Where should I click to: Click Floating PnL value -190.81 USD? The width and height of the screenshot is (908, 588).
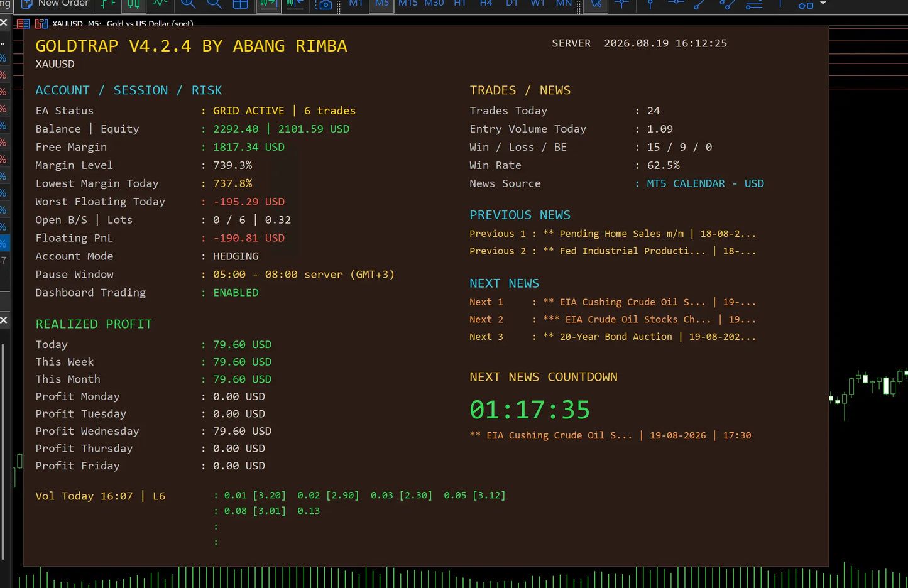249,238
